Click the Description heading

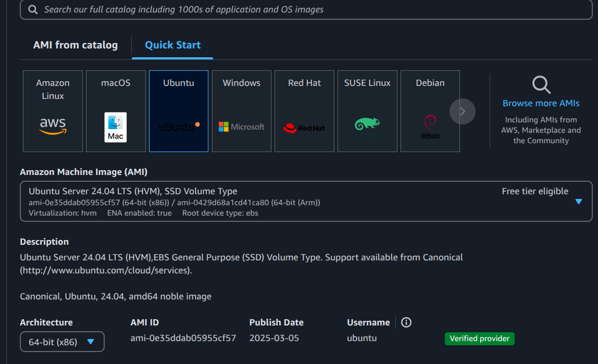pyautogui.click(x=44, y=242)
